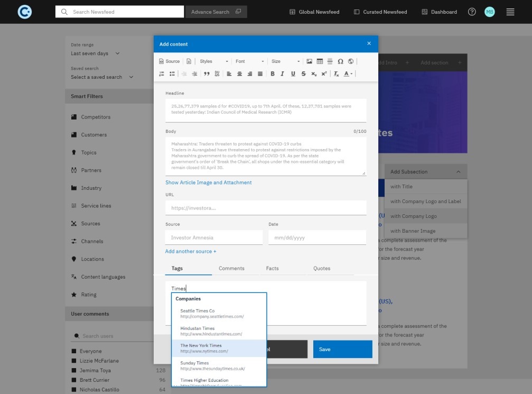Insert numbered list icon
The height and width of the screenshot is (394, 532).
pyautogui.click(x=162, y=74)
